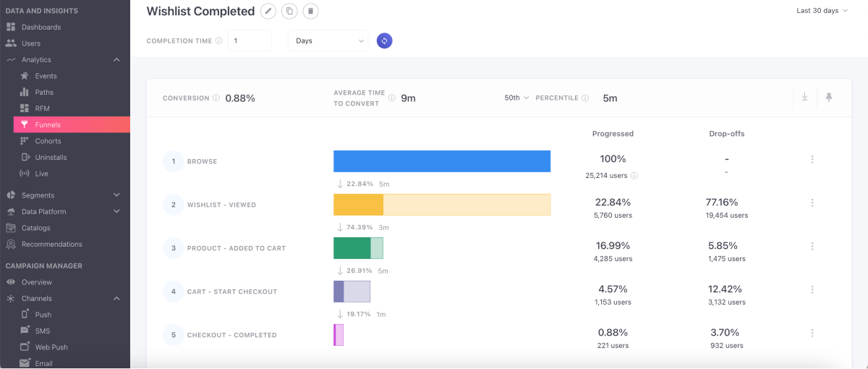Click the edit pencil icon beside Wishlist Completed
This screenshot has width=868, height=369.
[x=268, y=11]
